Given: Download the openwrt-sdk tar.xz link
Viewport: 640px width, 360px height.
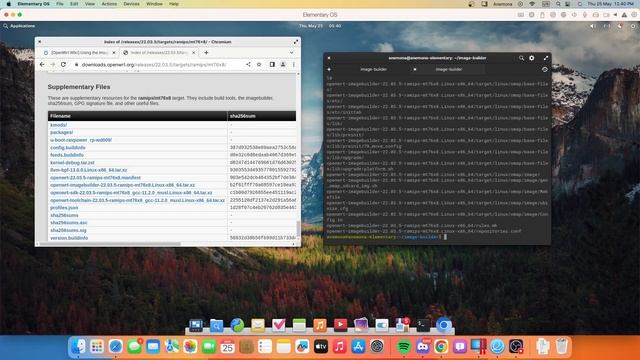Looking at the screenshot, I should click(131, 192).
